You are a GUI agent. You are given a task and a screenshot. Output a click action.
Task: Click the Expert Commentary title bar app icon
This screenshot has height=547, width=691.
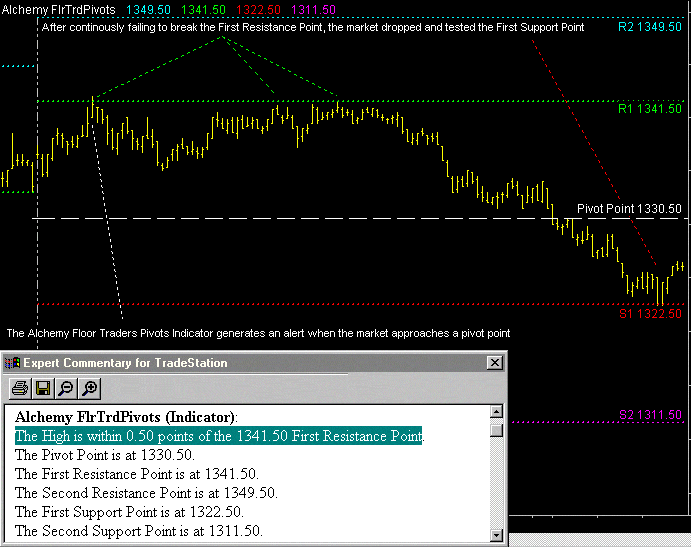(12, 363)
